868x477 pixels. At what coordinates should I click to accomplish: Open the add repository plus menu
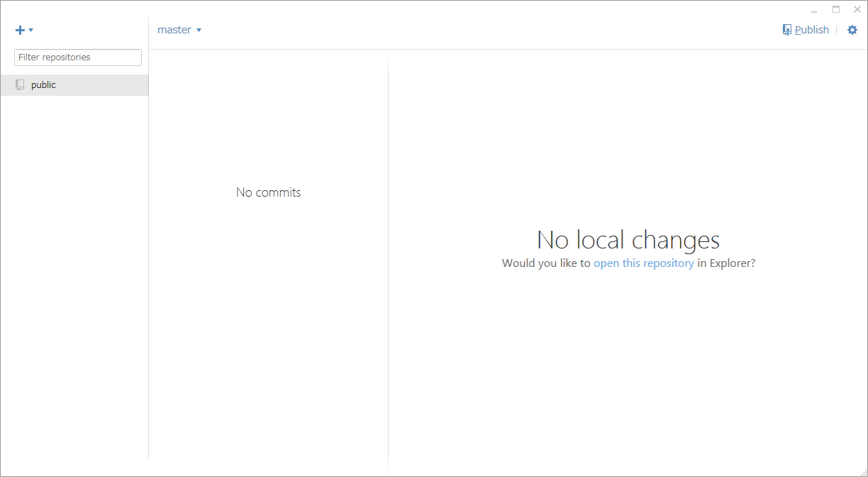click(24, 30)
